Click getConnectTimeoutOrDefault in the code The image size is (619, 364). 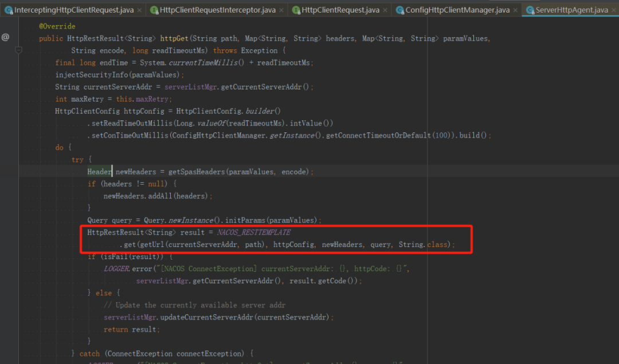tap(378, 136)
